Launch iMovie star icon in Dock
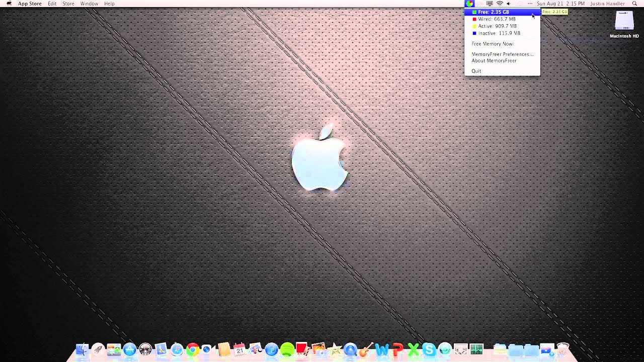This screenshot has height=362, width=644. pos(335,349)
